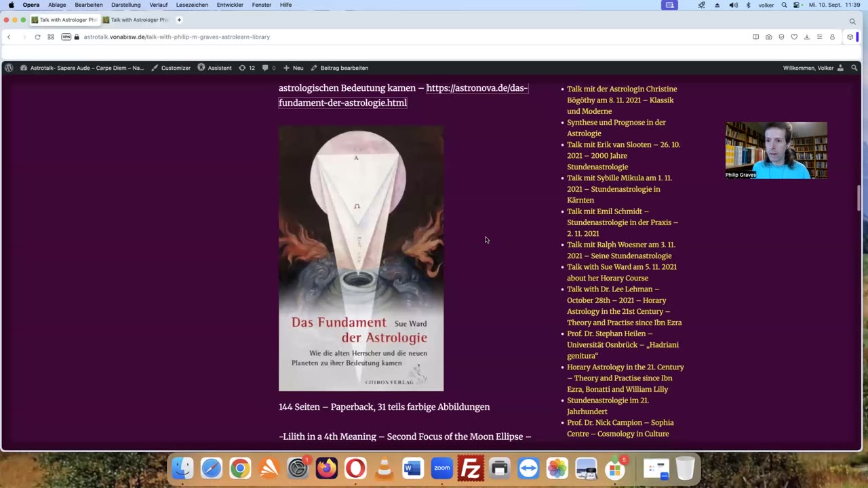Click admin bar search magnifier icon

coord(854,68)
